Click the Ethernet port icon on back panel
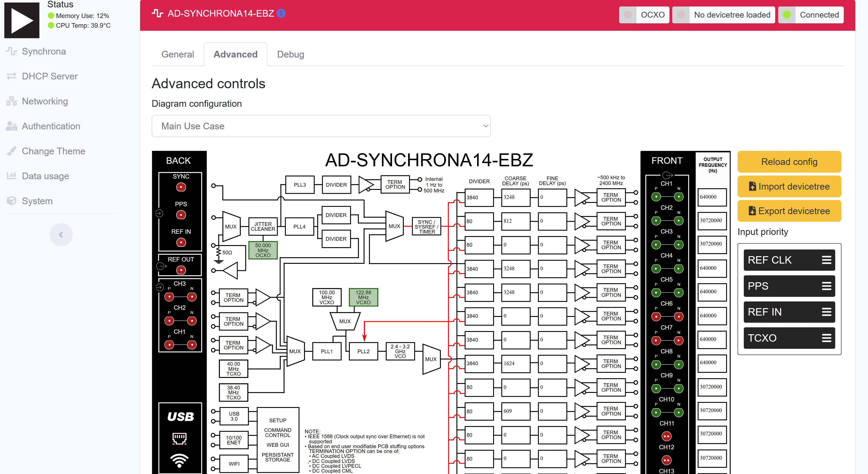Screen dimensions: 868x474 [179, 438]
